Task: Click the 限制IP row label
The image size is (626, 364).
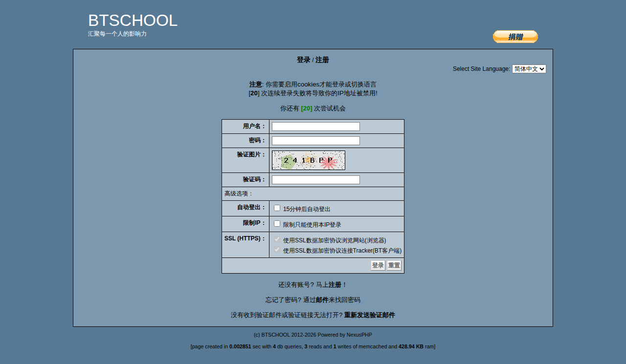Action: (255, 223)
